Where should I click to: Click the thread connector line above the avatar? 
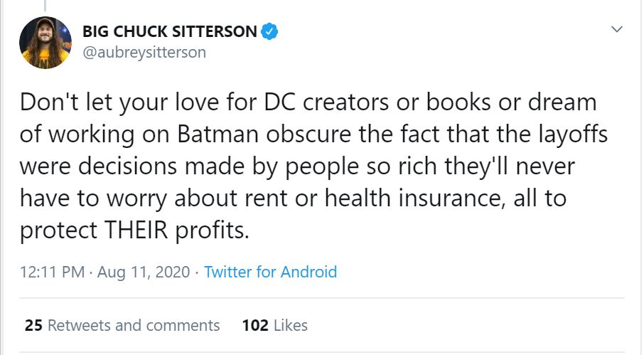pos(45,5)
